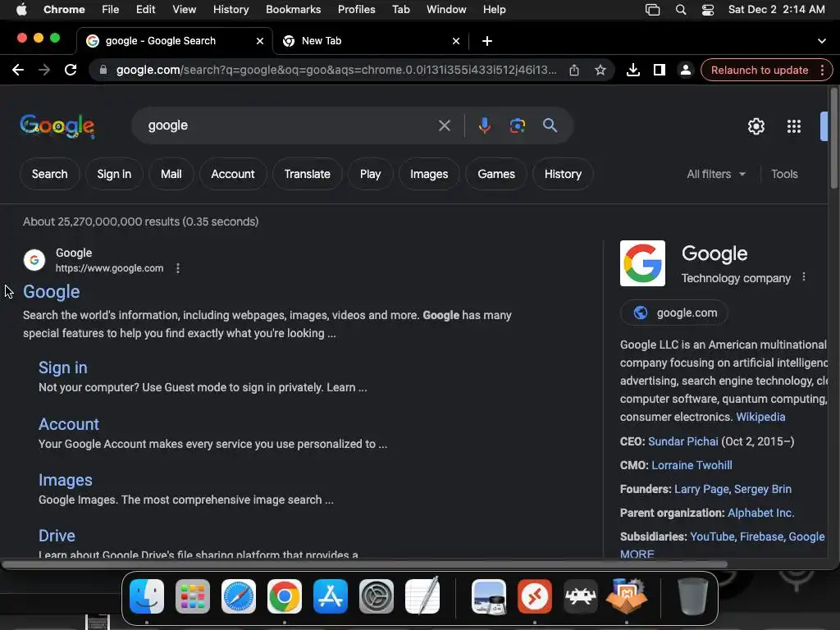Click the browser forward arrow

pyautogui.click(x=44, y=70)
